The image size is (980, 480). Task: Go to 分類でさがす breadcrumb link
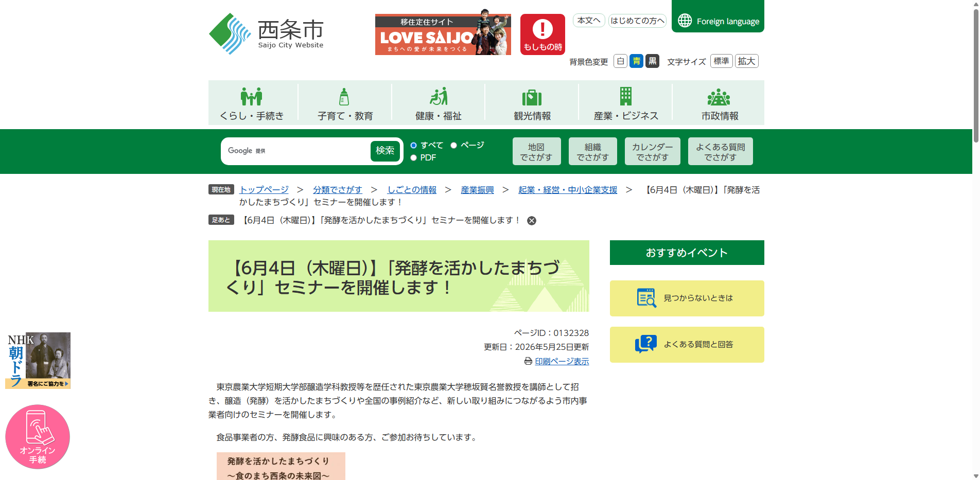tap(338, 190)
